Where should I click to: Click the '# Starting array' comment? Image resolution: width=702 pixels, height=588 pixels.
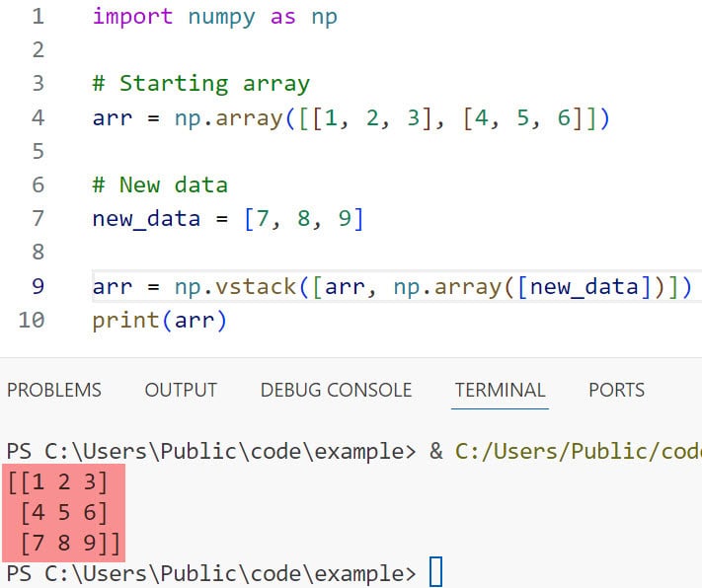point(201,84)
